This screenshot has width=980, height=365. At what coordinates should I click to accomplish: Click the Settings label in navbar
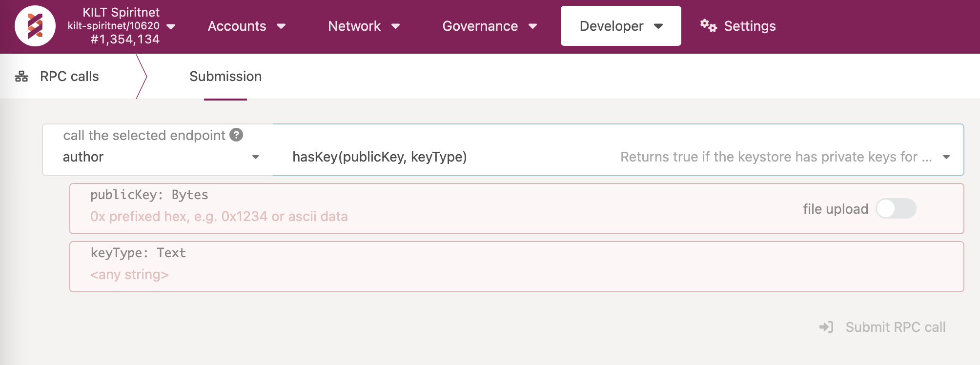(x=750, y=26)
